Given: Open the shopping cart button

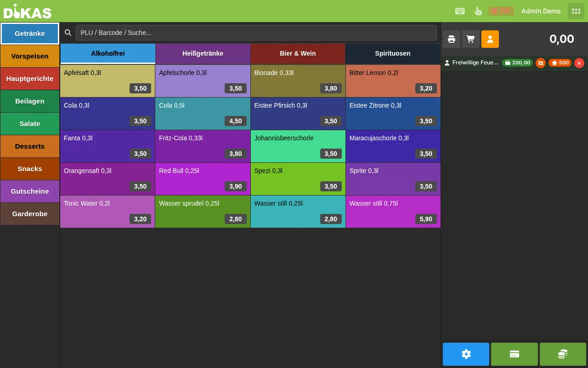Looking at the screenshot, I should pos(471,39).
